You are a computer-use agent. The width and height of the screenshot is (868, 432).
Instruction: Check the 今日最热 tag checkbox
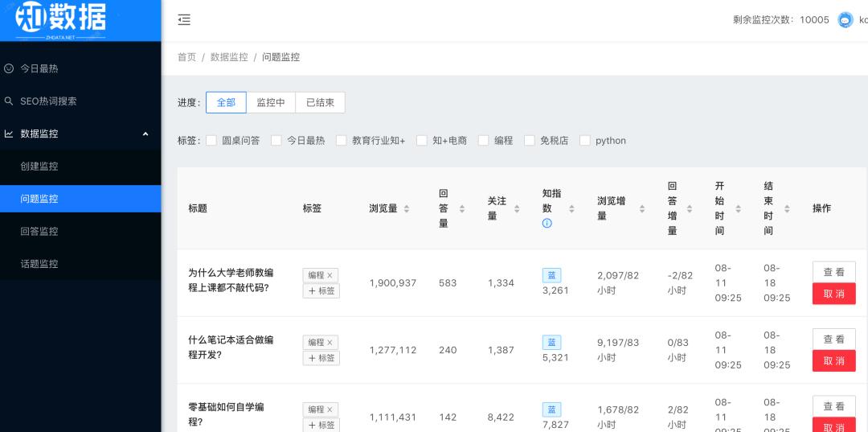(276, 141)
